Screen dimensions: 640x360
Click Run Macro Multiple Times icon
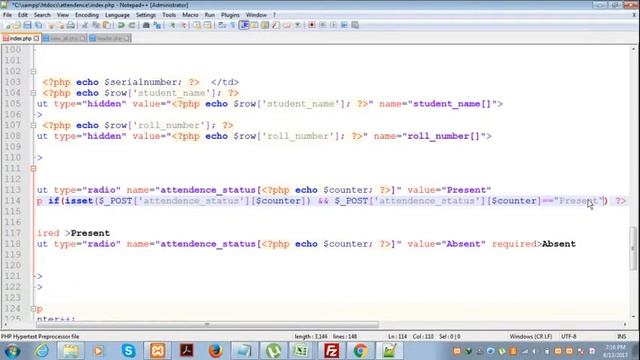[x=344, y=25]
